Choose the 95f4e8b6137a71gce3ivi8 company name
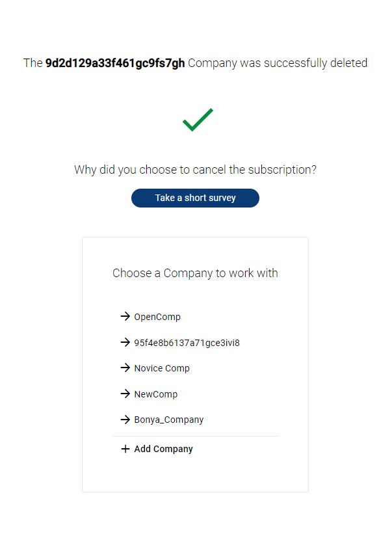392x536 pixels. [x=187, y=343]
